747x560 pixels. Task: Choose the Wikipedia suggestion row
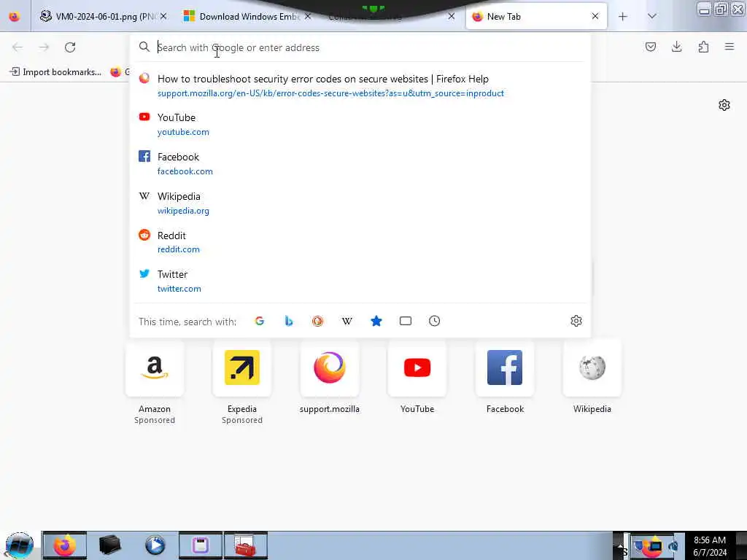click(360, 203)
